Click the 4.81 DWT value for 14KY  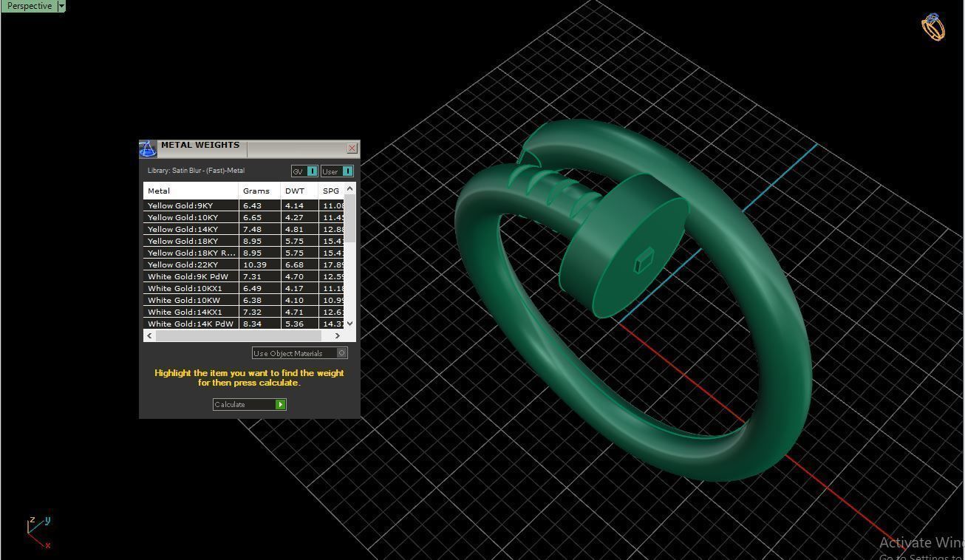294,229
